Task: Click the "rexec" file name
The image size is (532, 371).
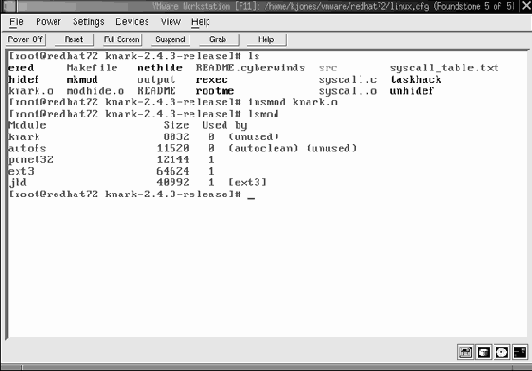Action: [x=211, y=79]
